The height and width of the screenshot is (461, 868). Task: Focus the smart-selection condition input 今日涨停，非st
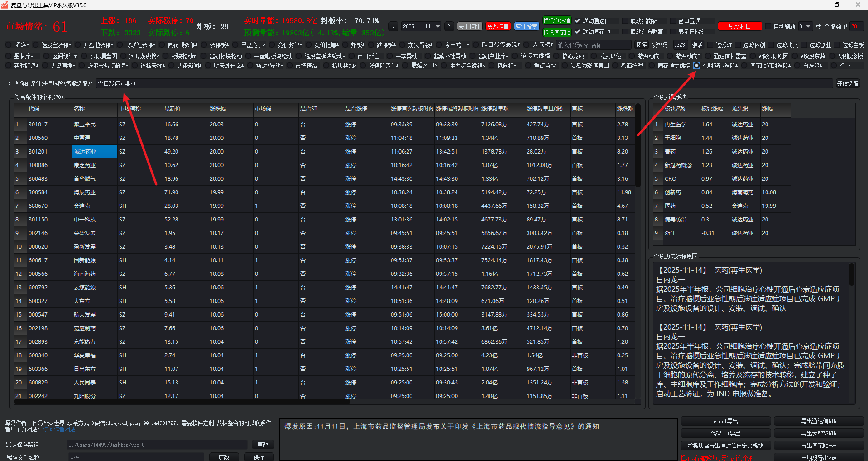[x=464, y=83]
